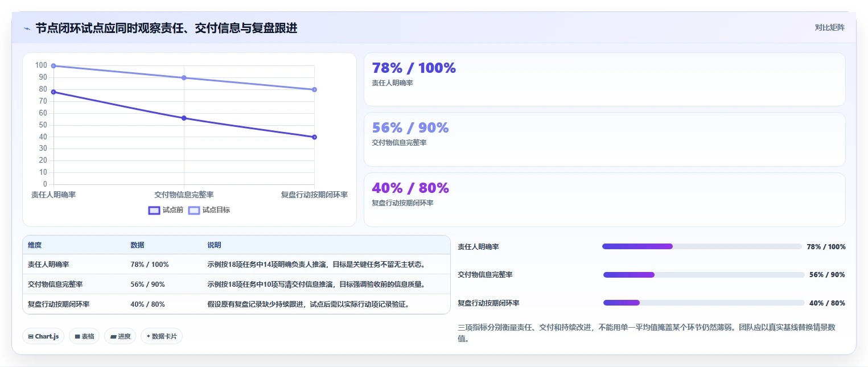The image size is (868, 367).
Task: Click the 试点前 point at 交付物信息完整率 (56)
Action: pos(184,118)
